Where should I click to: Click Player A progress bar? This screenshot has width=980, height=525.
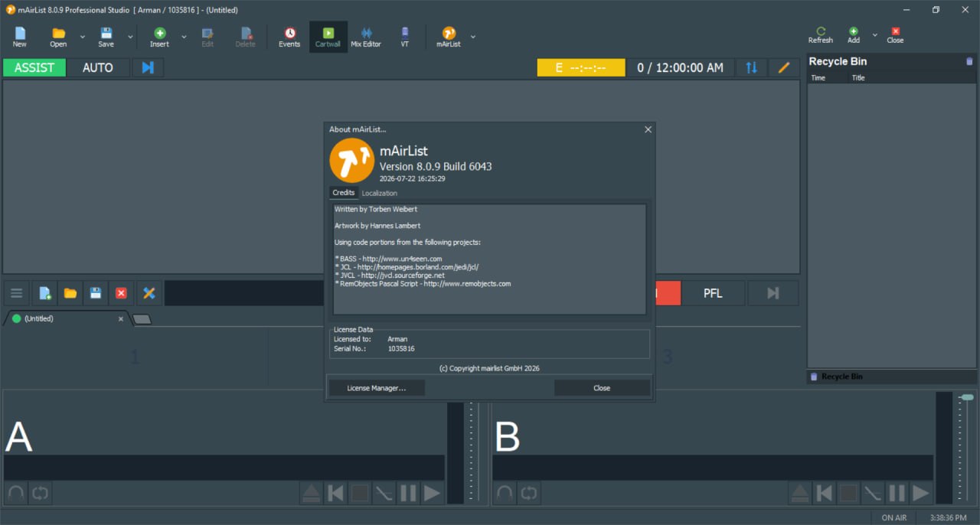(224, 468)
